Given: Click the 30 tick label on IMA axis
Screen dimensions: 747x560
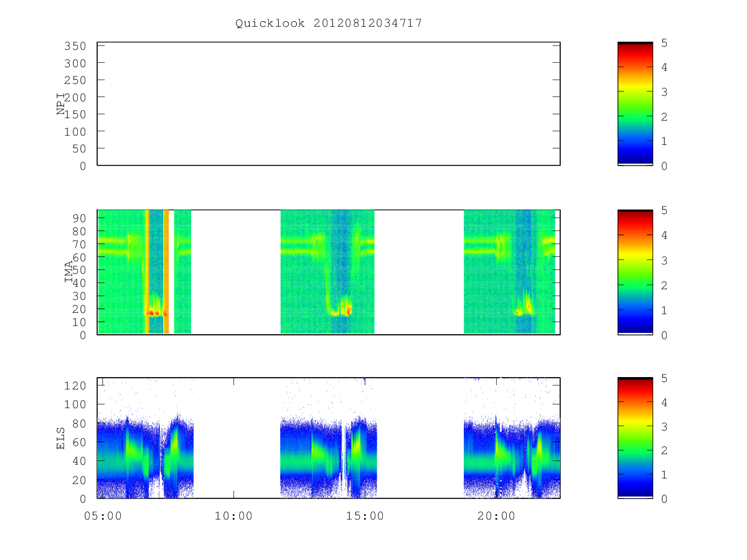Looking at the screenshot, I should pos(80,296).
